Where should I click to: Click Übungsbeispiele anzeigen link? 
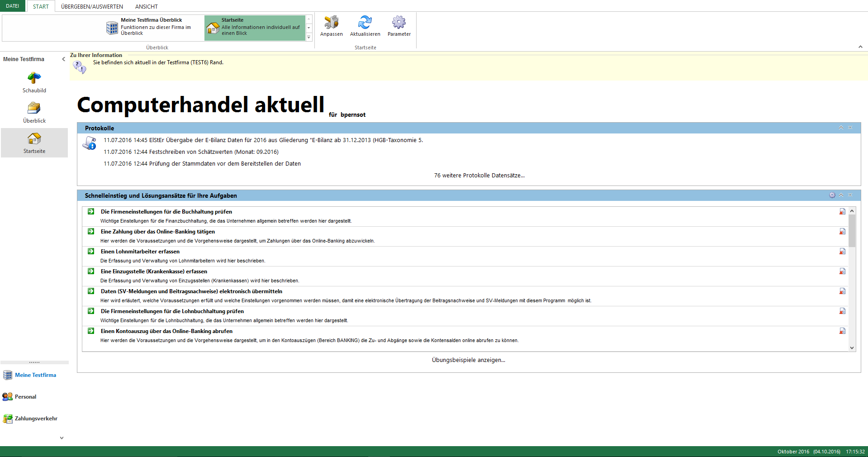click(x=468, y=360)
